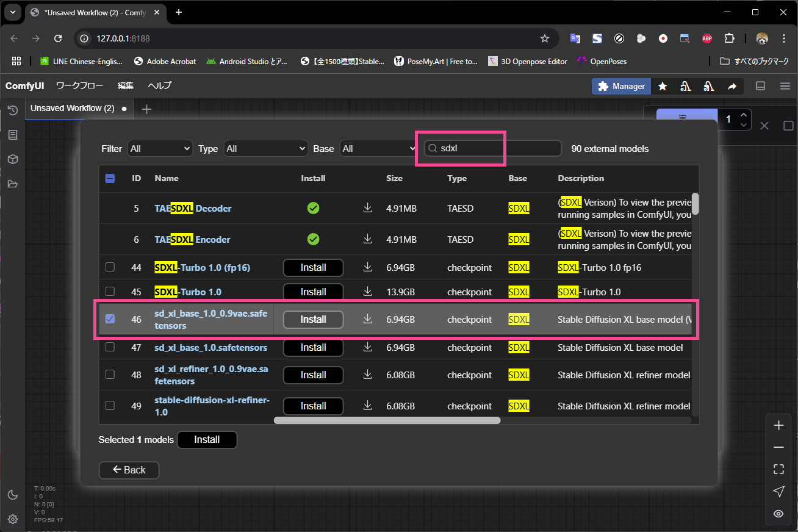Screen dimensions: 798x532
Task: Click the Adblock Plus extension icon
Action: click(x=707, y=38)
